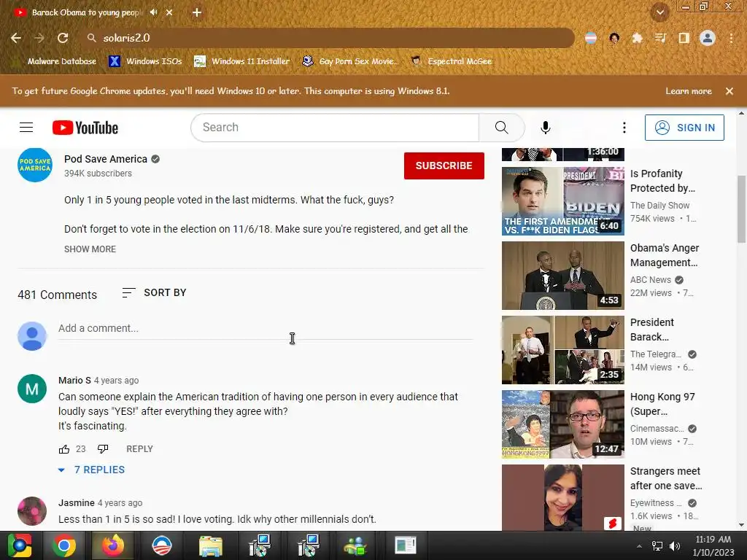Click the Add a comment field
The height and width of the screenshot is (560, 747).
point(266,329)
